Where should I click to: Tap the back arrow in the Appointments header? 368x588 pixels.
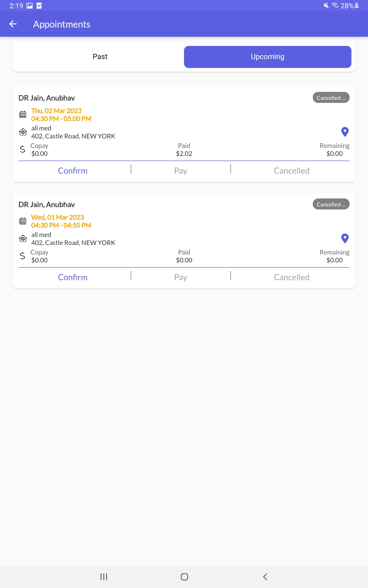click(13, 24)
